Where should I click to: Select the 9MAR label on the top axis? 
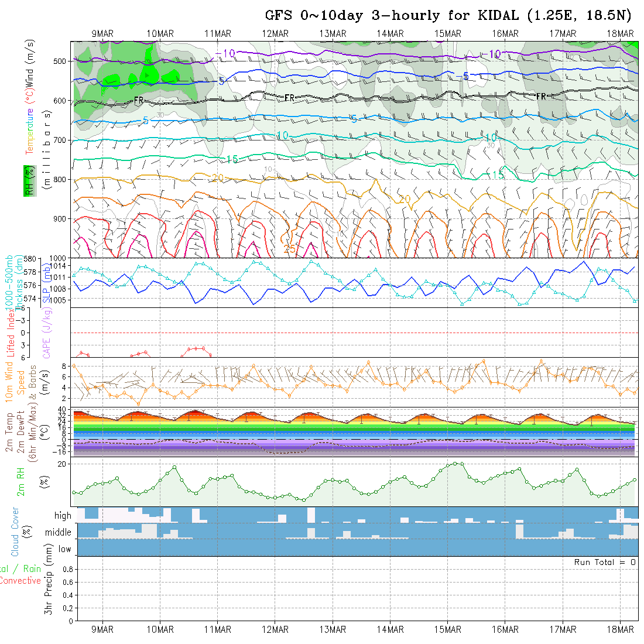[x=102, y=34]
